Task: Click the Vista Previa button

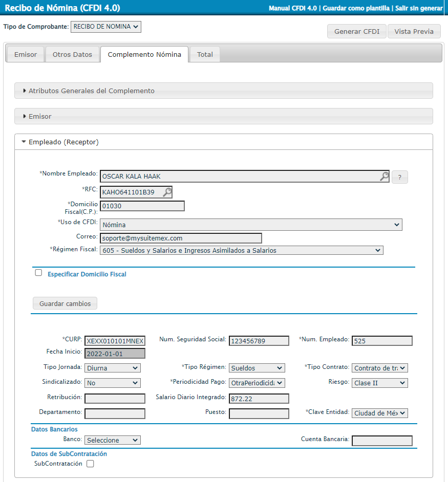Action: pyautogui.click(x=414, y=31)
